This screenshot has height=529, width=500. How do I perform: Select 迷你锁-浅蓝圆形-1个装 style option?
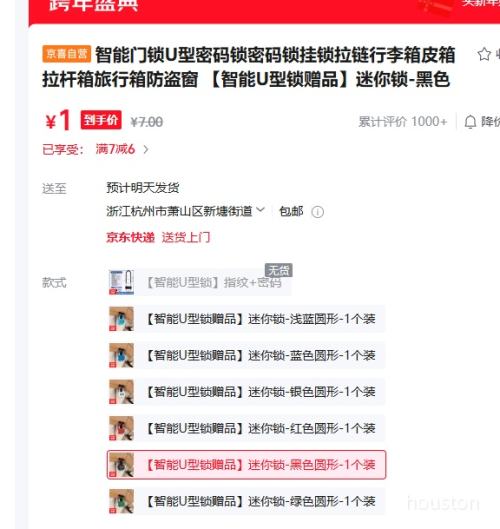[246, 319]
